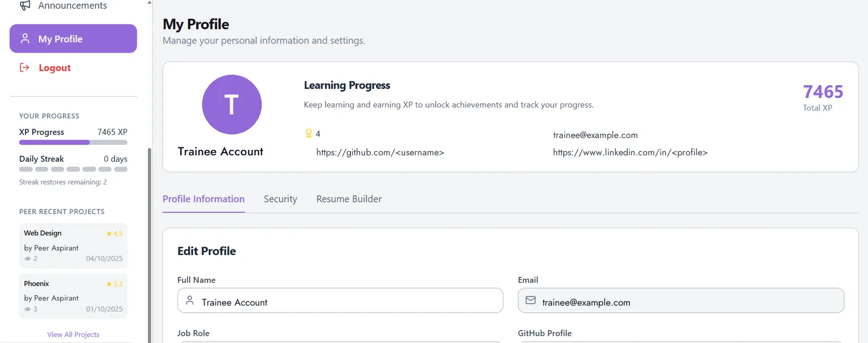
Task: Open the GitHub username link
Action: point(380,153)
